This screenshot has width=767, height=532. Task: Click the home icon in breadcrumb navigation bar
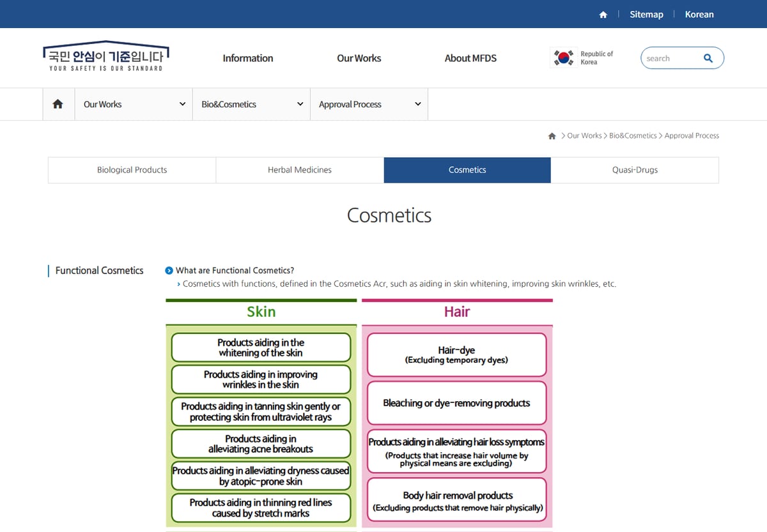(x=58, y=104)
